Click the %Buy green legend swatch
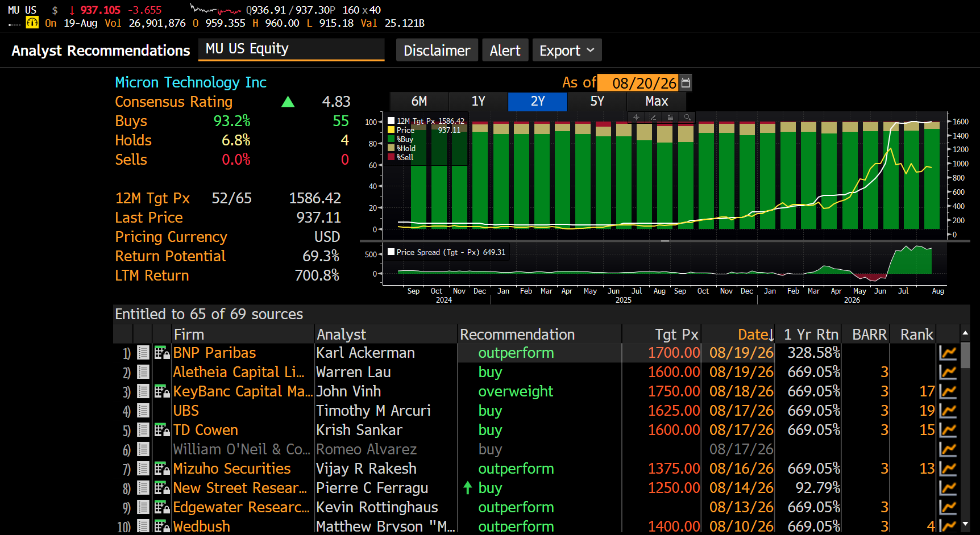The width and height of the screenshot is (980, 535). pyautogui.click(x=391, y=139)
